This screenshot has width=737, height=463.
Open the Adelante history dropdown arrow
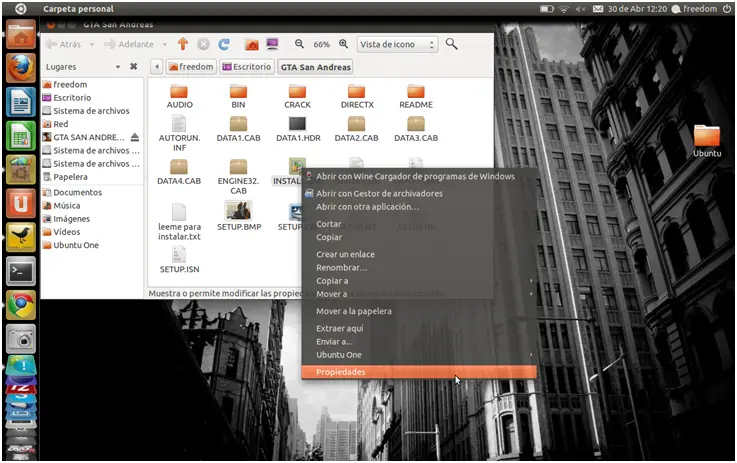(165, 44)
